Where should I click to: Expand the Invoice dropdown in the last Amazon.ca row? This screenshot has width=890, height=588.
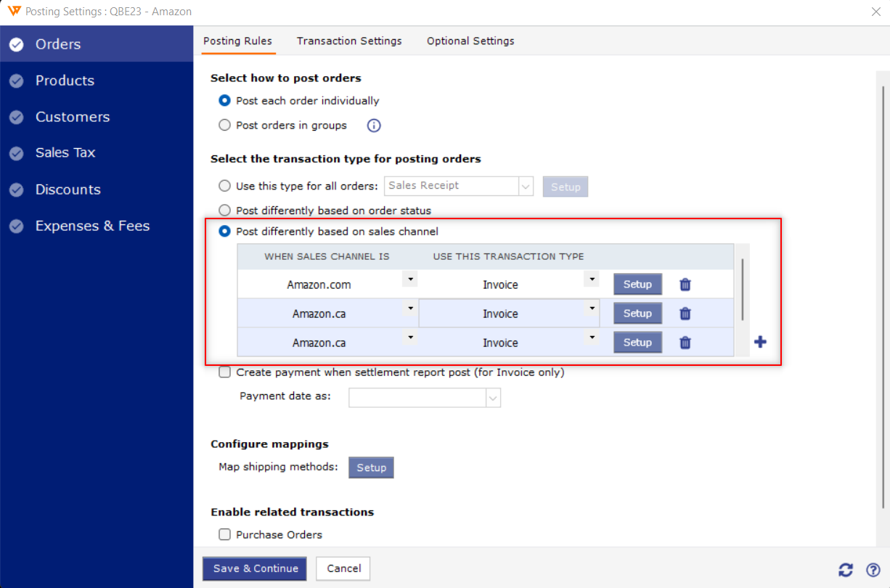[x=592, y=337]
